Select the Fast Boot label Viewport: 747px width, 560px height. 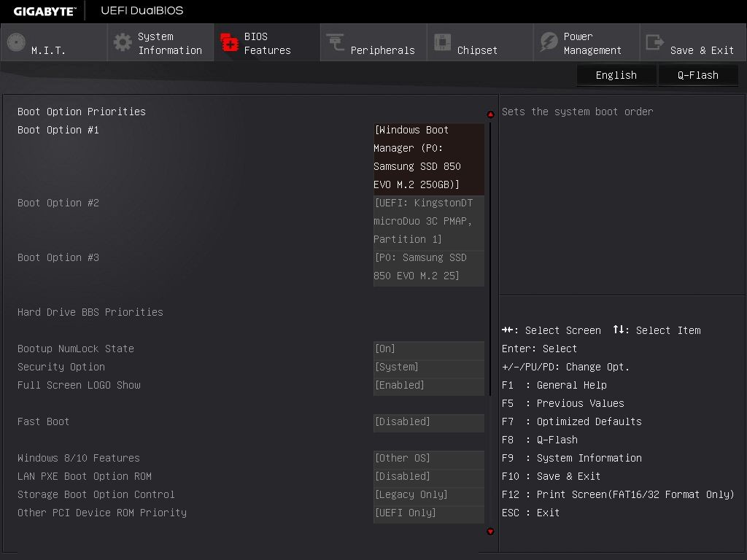tap(43, 421)
